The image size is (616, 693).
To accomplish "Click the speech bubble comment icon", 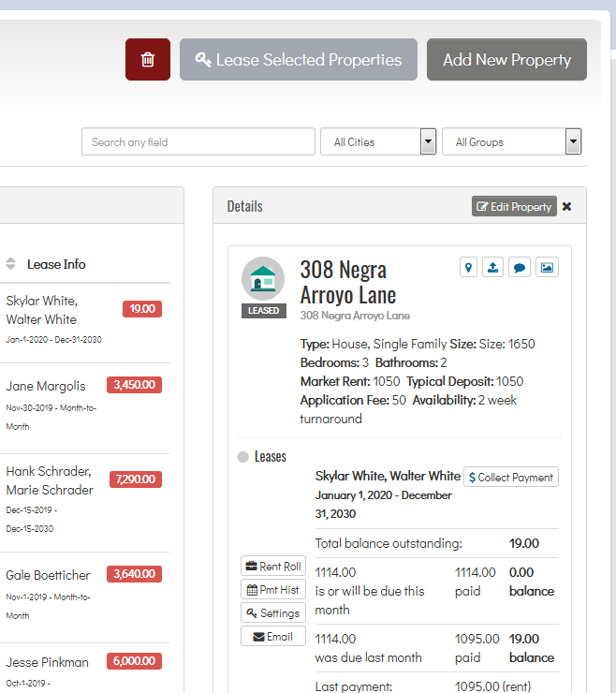I will (520, 268).
